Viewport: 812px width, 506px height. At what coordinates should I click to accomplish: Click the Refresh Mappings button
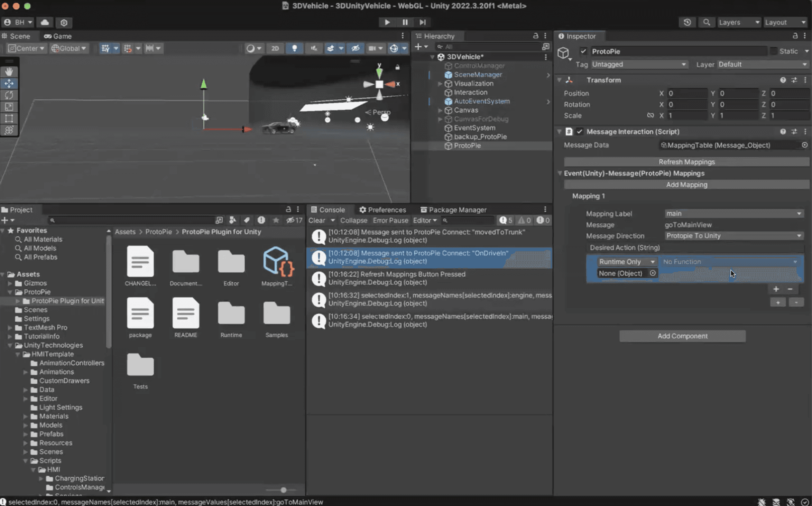[687, 161]
